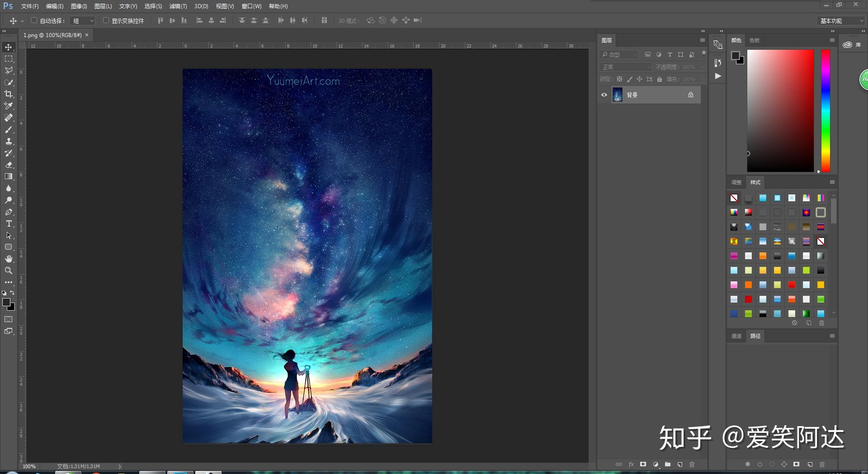Select the Gradient tool

tap(9, 176)
